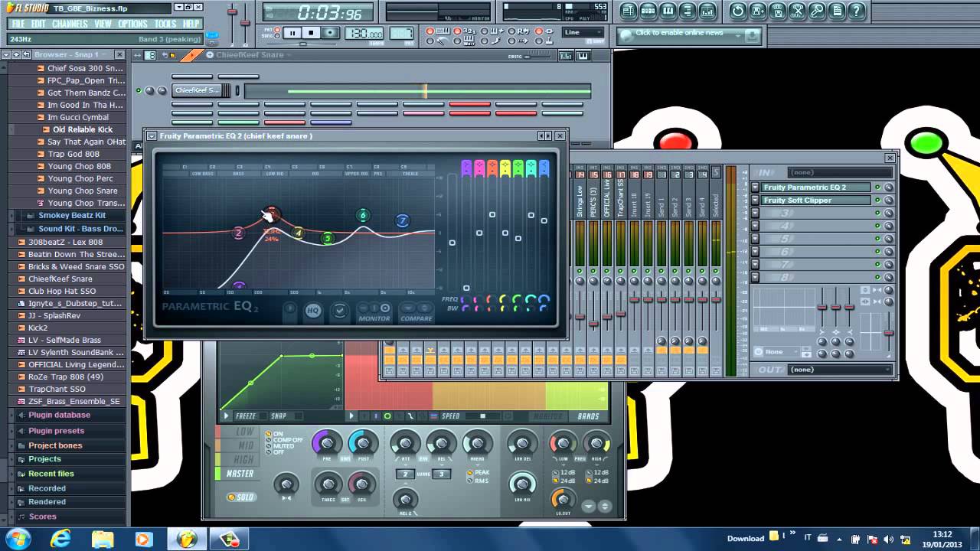The width and height of the screenshot is (980, 551).
Task: Select EQ band 6 token on graph
Action: (364, 216)
